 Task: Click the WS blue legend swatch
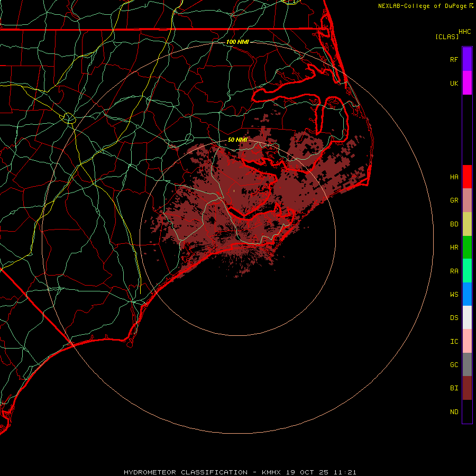tap(467, 294)
